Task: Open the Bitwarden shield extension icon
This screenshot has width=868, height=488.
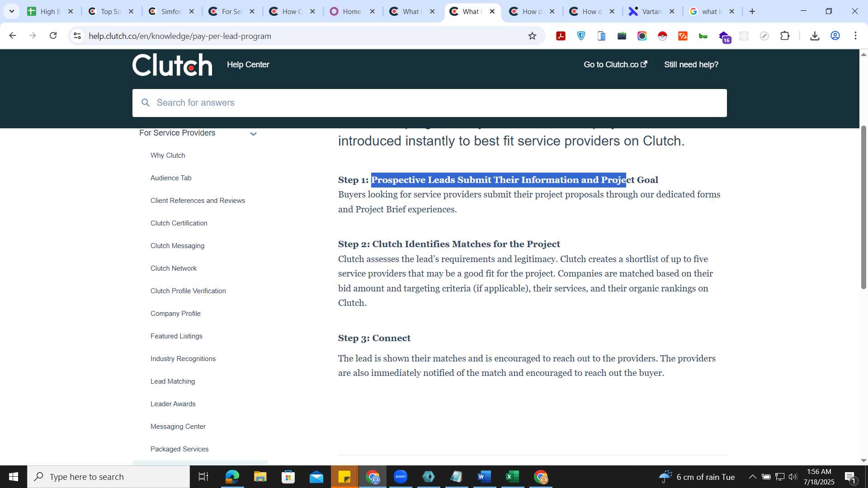Action: coord(581,36)
